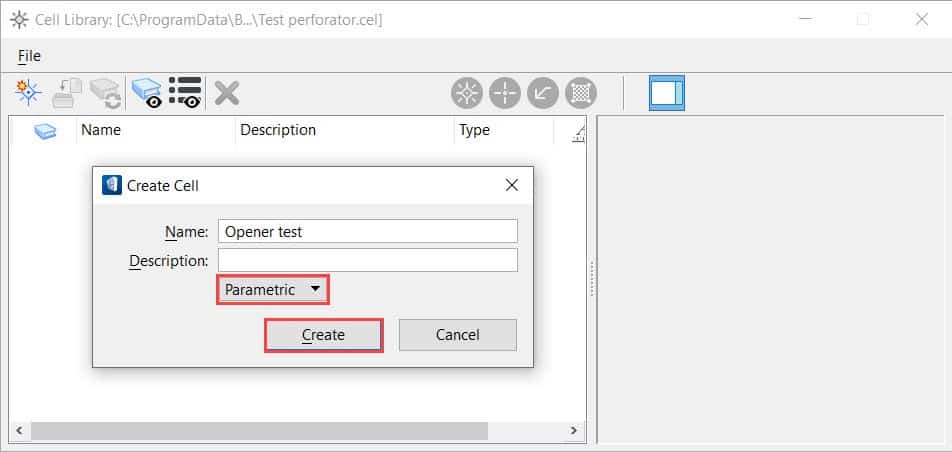Click the share cell icon in toolbar

(x=66, y=93)
